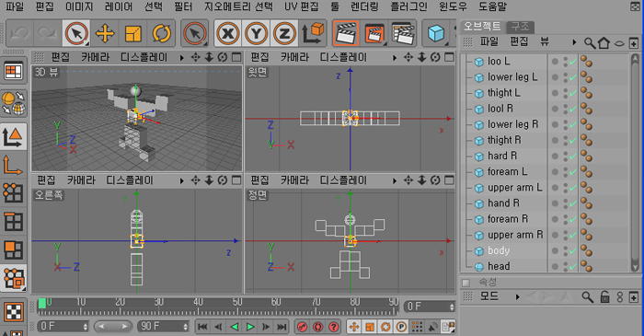Toggle Z axis lock
644x336 pixels.
pos(284,33)
